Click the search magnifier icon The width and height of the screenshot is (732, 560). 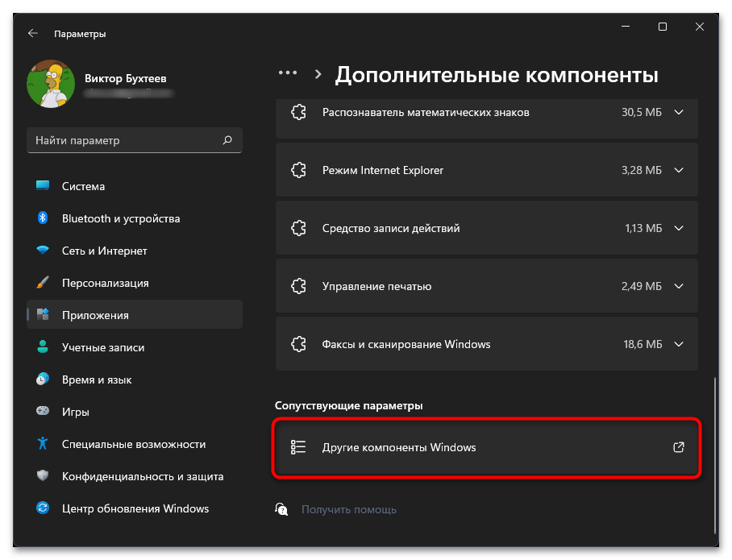[x=227, y=140]
